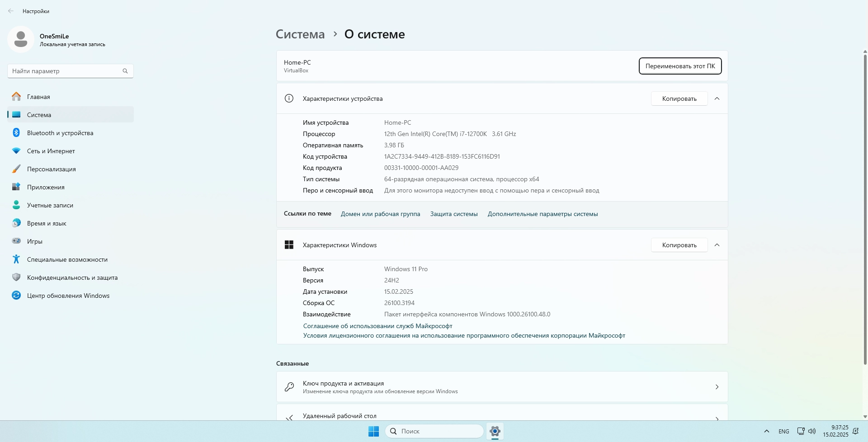
Task: Show hidden tray icons chevron
Action: [767, 431]
